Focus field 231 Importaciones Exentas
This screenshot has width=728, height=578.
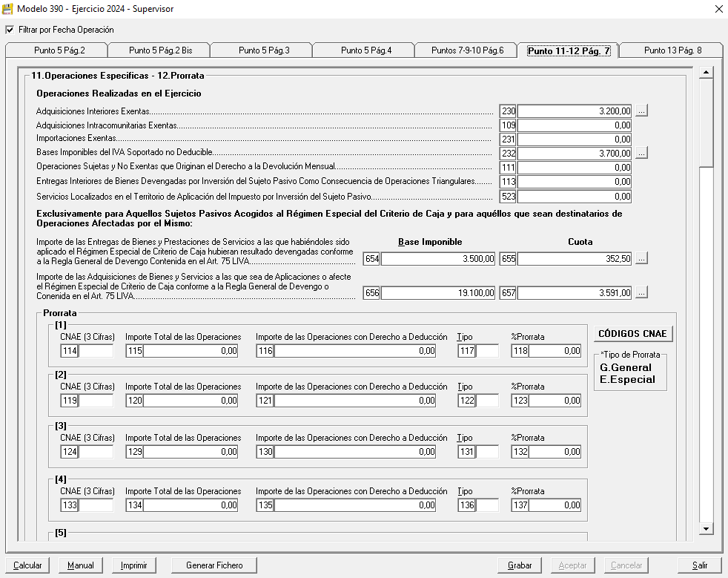coord(575,139)
